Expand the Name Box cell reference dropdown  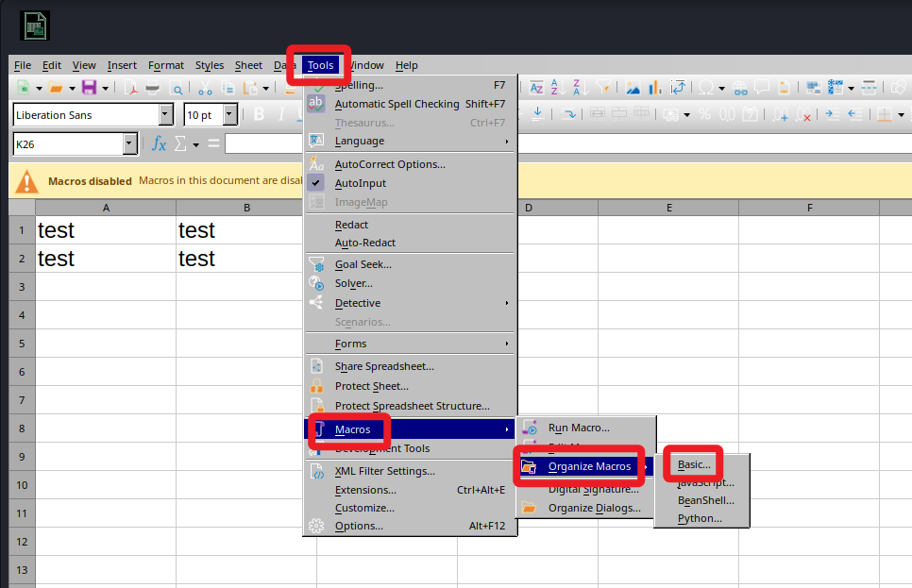point(130,144)
